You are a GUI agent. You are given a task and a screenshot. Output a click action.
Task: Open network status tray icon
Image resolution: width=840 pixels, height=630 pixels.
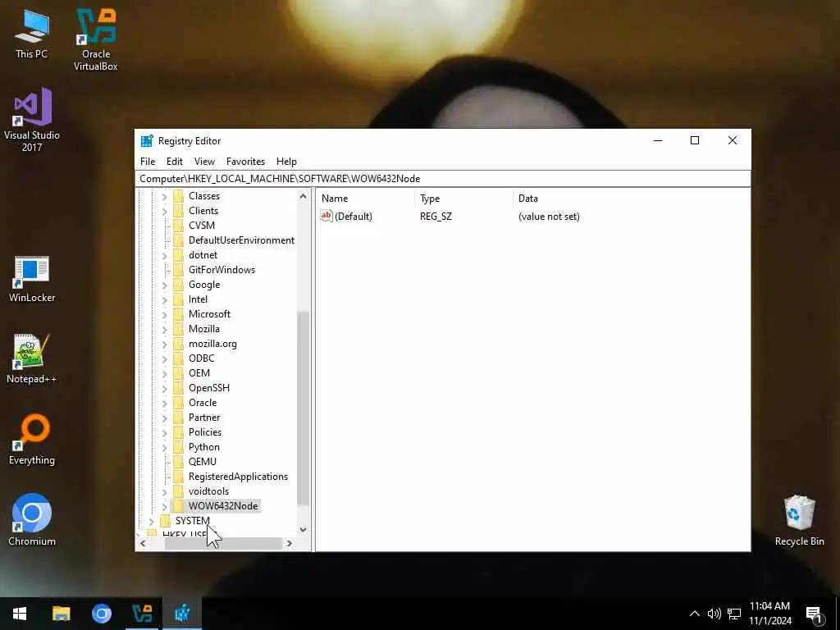click(734, 614)
